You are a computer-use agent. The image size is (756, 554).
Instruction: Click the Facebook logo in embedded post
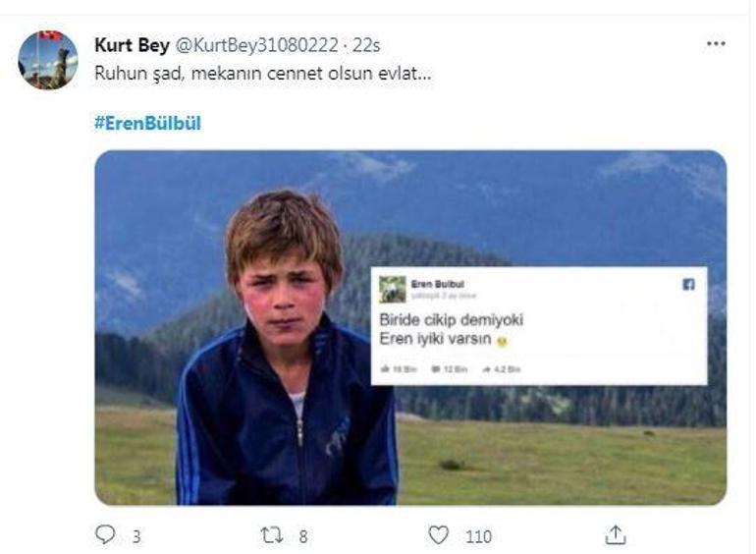click(x=688, y=284)
